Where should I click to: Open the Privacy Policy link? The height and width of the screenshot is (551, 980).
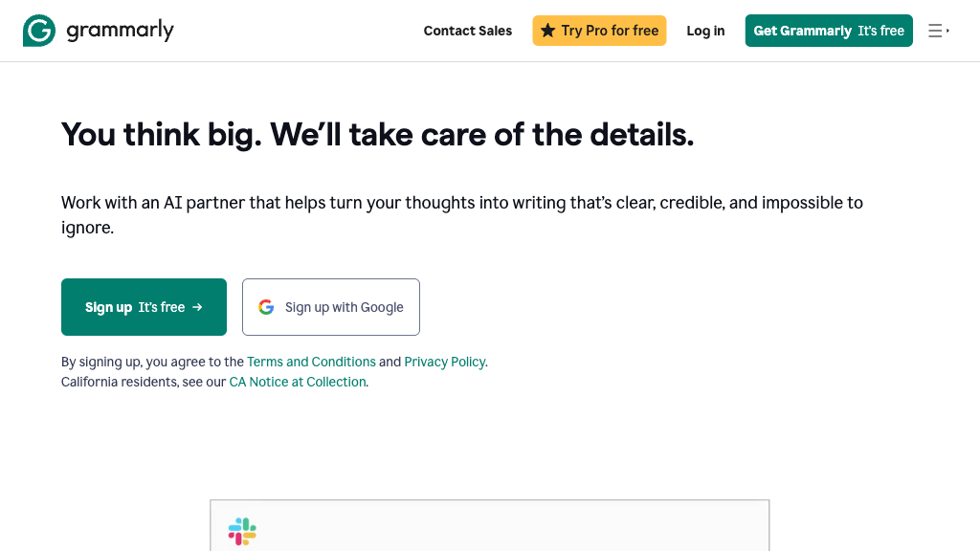click(444, 362)
